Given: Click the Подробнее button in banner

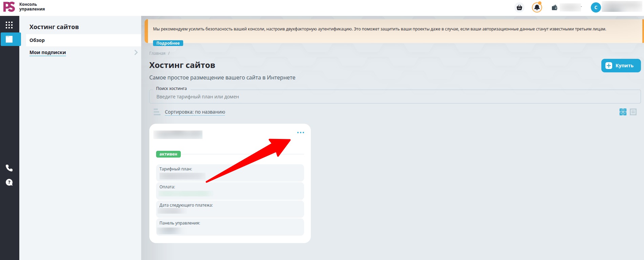Looking at the screenshot, I should click(x=168, y=43).
